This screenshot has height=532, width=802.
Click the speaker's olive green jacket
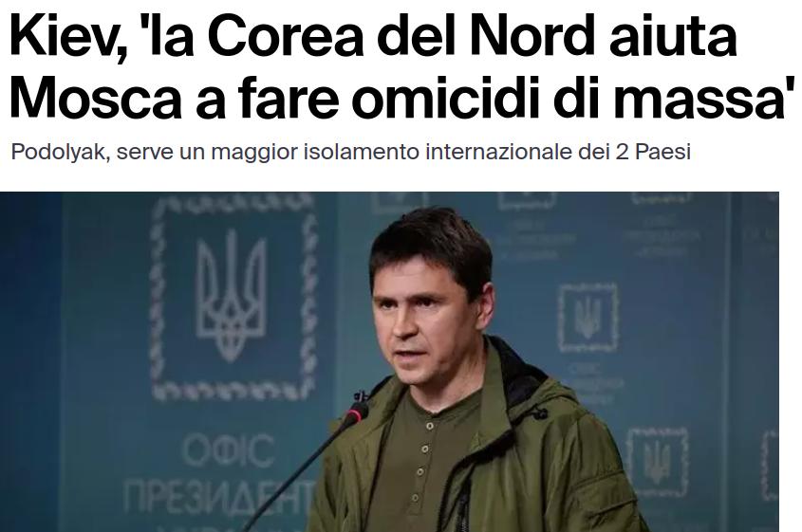tap(476, 449)
